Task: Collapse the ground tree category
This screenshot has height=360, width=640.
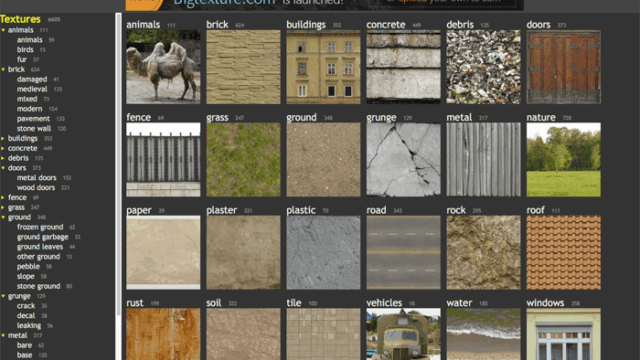Action: 3,217
